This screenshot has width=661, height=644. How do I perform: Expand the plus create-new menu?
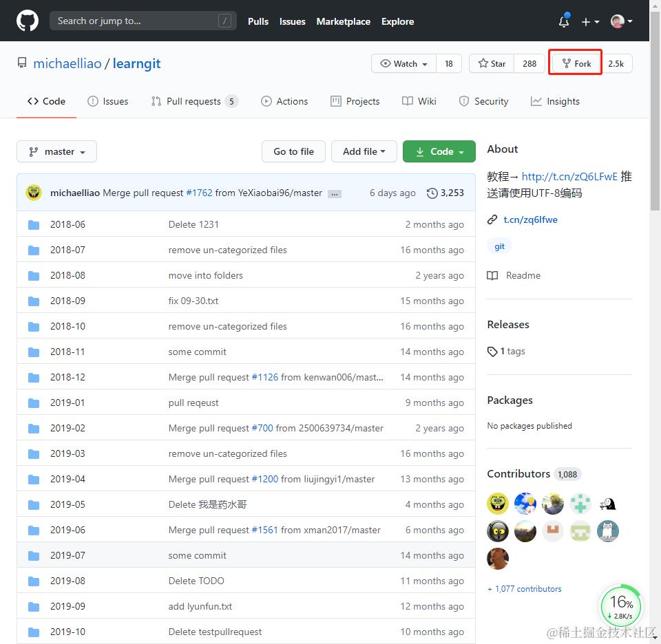[x=590, y=21]
